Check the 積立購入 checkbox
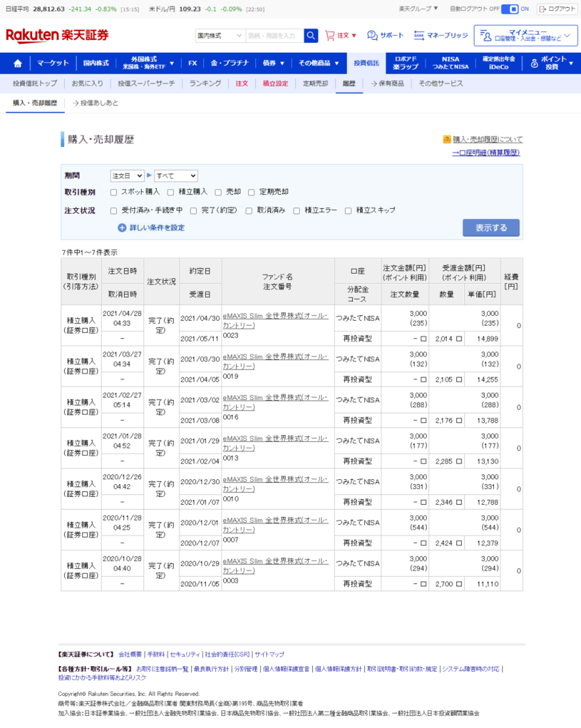This screenshot has width=581, height=728. (172, 192)
